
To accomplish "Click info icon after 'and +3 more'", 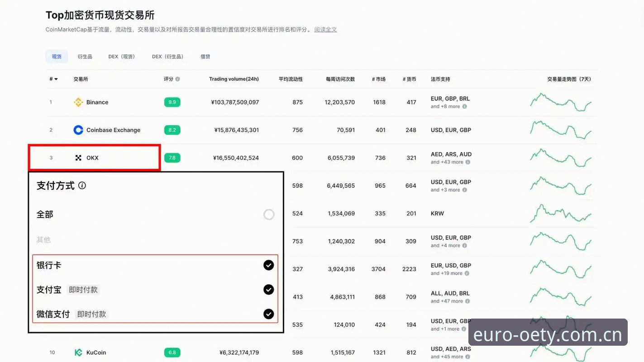I will coord(465,190).
